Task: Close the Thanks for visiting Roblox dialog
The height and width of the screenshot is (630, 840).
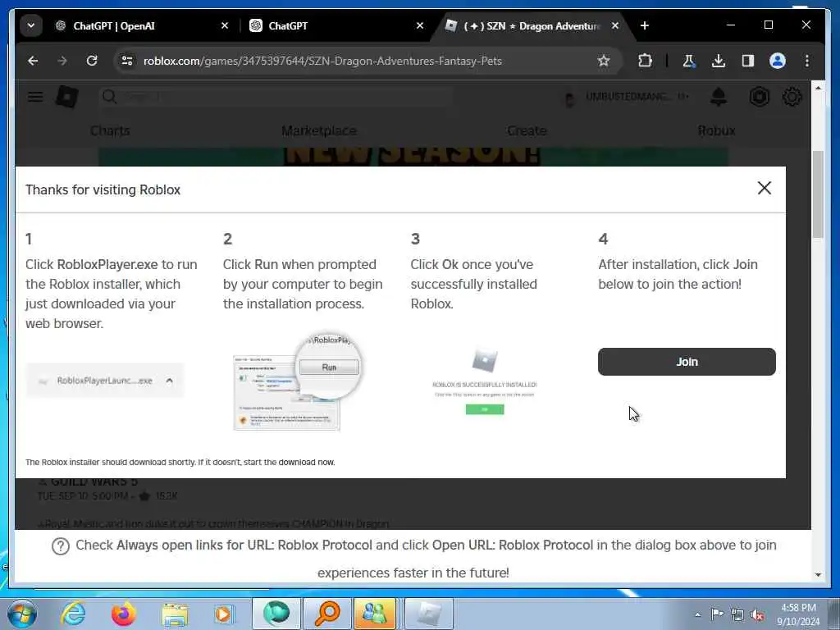Action: pyautogui.click(x=764, y=188)
